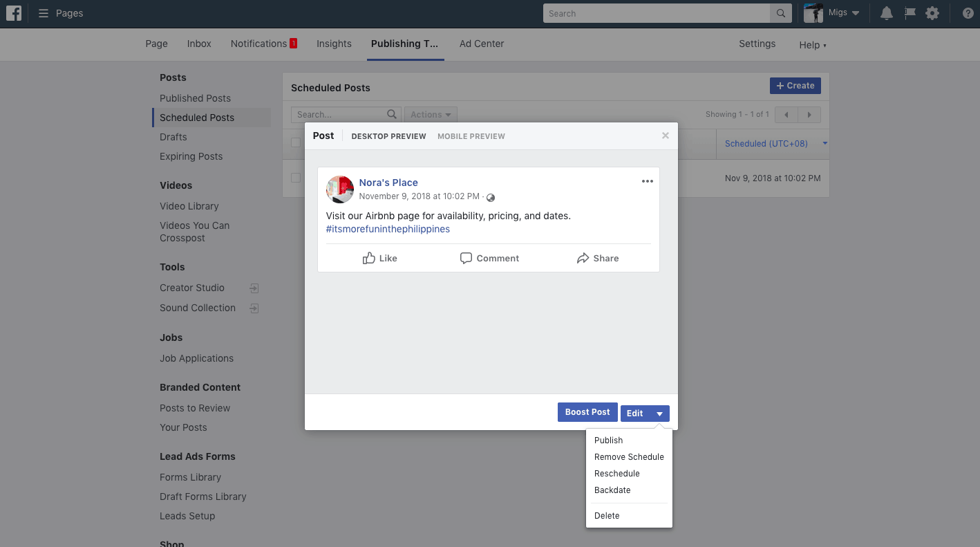
Task: Click the Help question mark icon
Action: 968,13
